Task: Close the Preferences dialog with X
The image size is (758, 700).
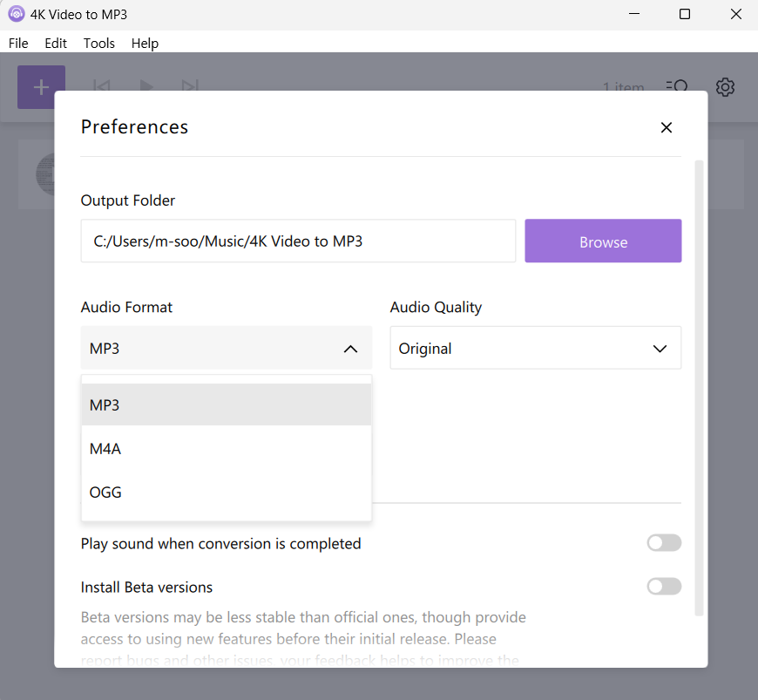Action: [667, 128]
